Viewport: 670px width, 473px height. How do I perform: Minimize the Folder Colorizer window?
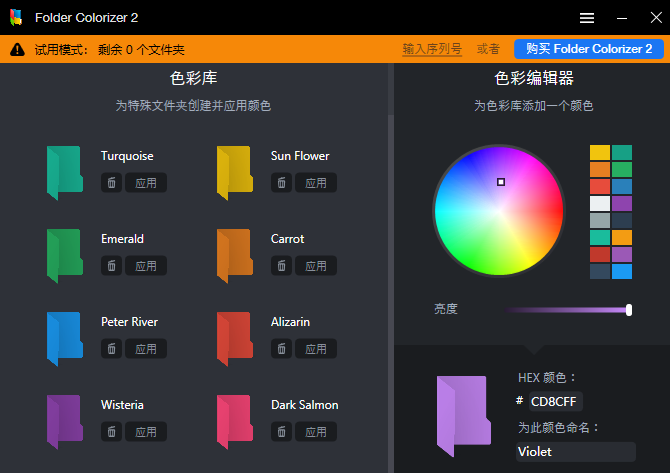622,18
